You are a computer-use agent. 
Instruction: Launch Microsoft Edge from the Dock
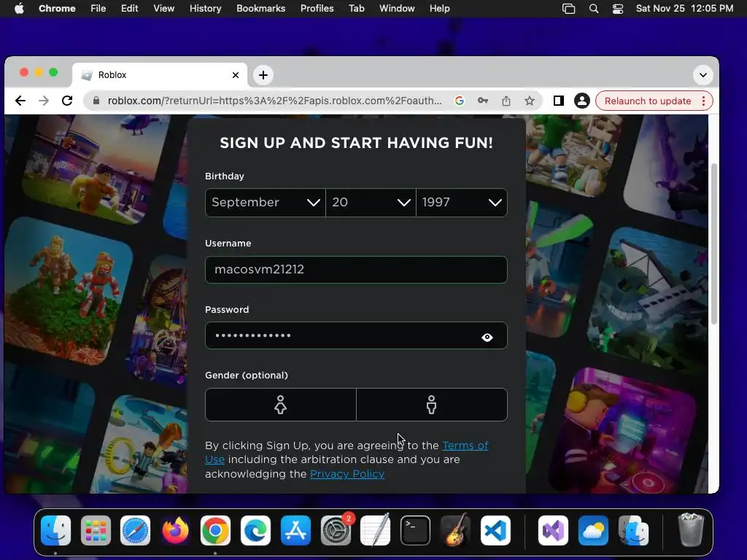point(255,531)
